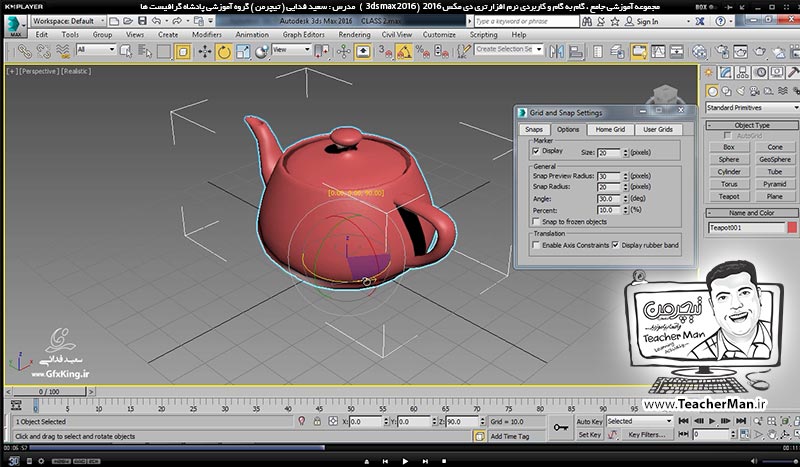Click Bind to Space Warp icon

click(63, 51)
